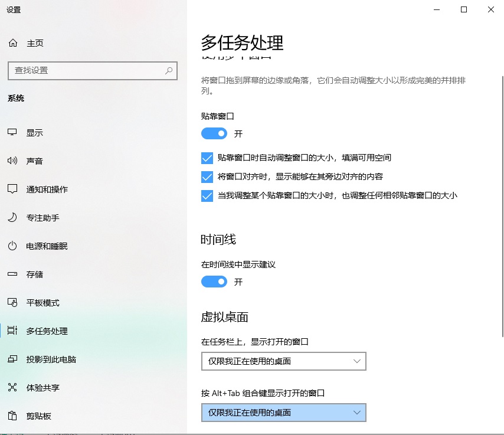The width and height of the screenshot is (504, 435).
Task: Open 通知和操作 settings page
Action: coord(47,189)
